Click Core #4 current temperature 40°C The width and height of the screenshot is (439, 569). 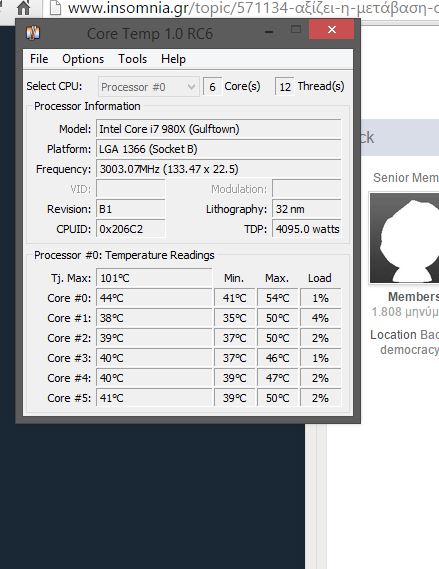154,378
